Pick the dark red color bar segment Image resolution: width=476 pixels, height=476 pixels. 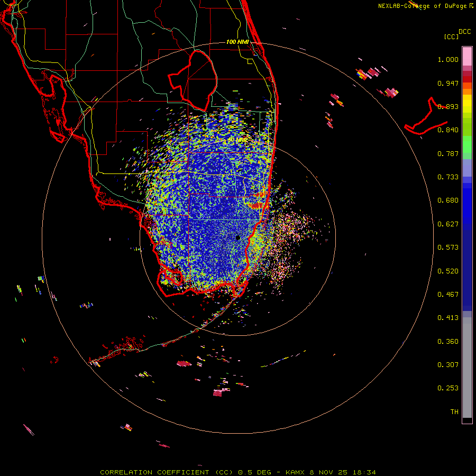467,79
